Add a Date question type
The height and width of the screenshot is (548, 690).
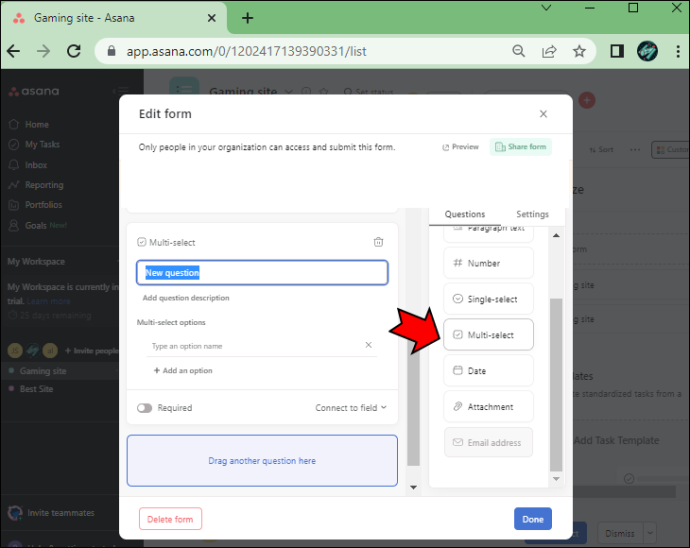(488, 371)
